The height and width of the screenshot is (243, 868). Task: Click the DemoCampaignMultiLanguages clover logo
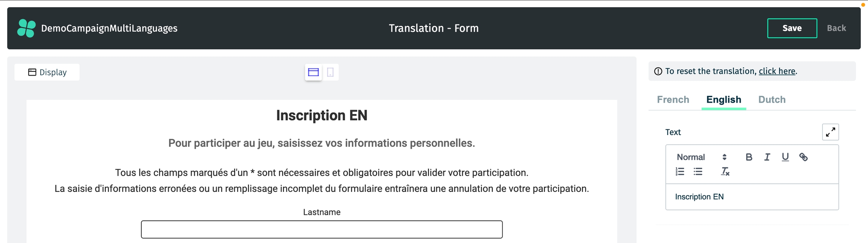26,28
